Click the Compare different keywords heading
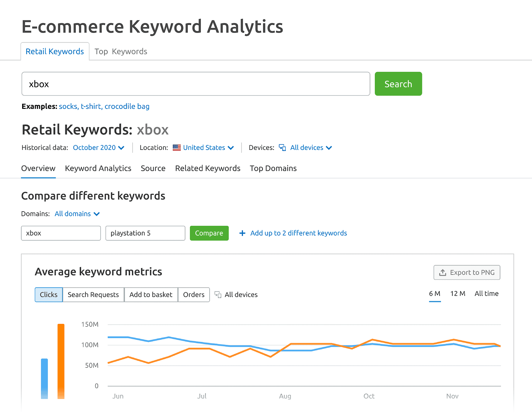This screenshot has width=532, height=417. (x=93, y=196)
